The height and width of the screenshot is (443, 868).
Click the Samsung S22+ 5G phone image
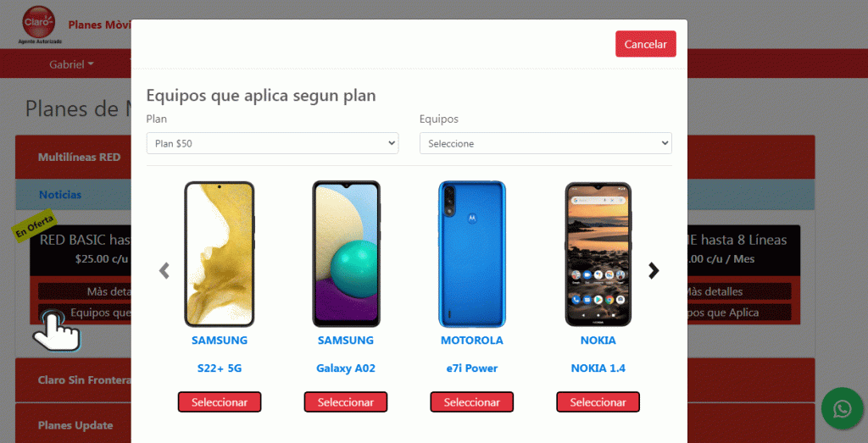220,254
